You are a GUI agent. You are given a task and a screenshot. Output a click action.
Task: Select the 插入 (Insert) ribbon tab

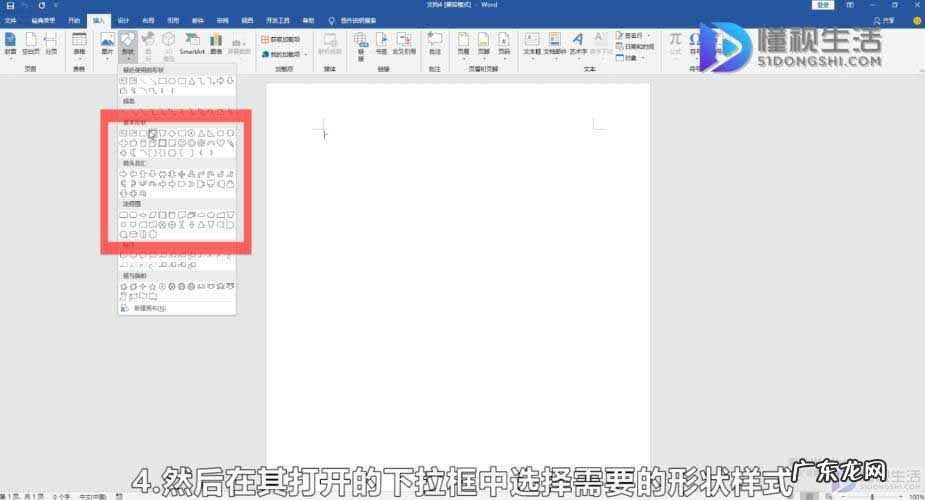point(99,21)
